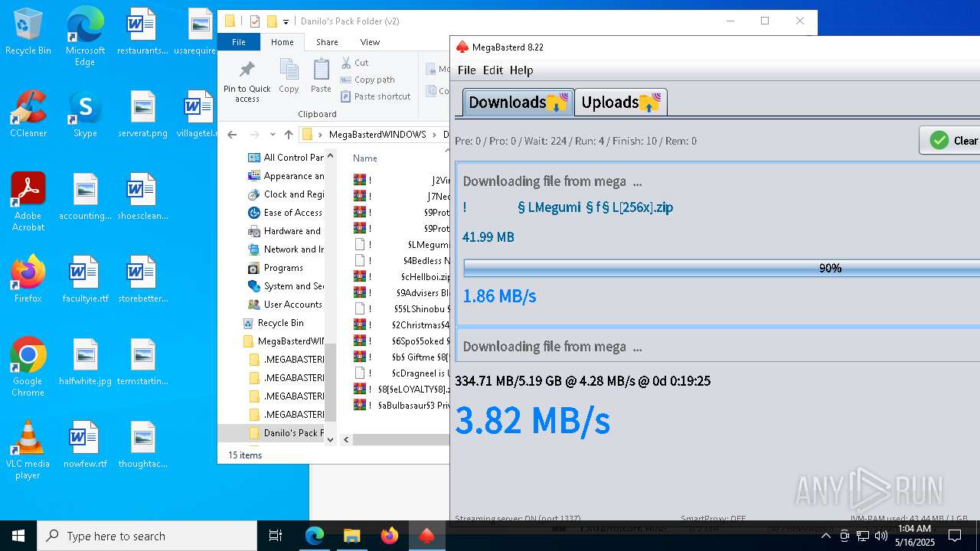Select Home tab in Explorer ribbon

(x=283, y=42)
